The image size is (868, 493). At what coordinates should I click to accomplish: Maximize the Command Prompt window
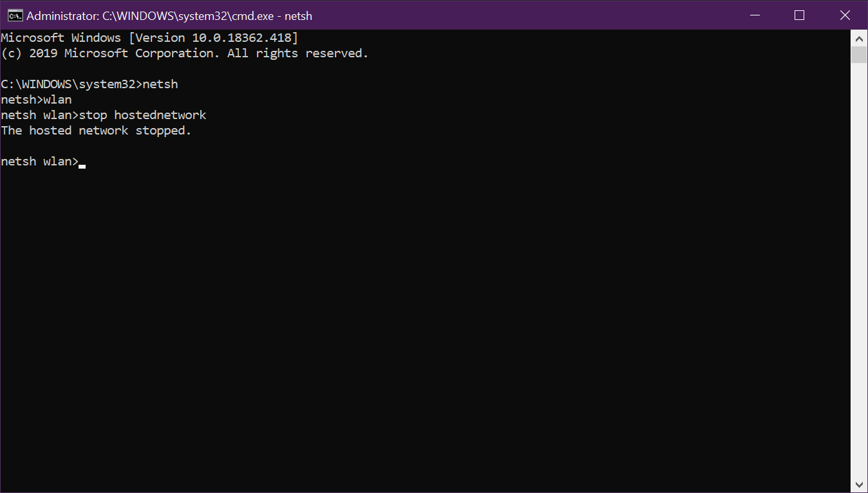[799, 15]
